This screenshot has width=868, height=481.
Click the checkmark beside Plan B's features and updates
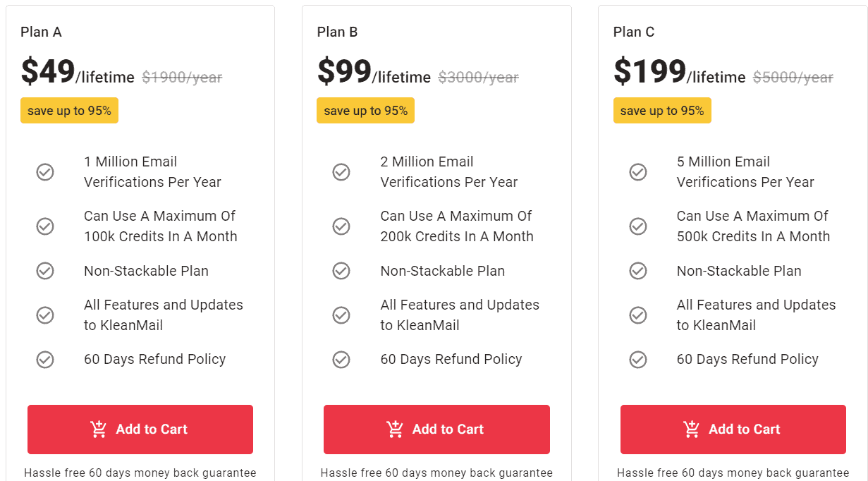click(x=341, y=315)
